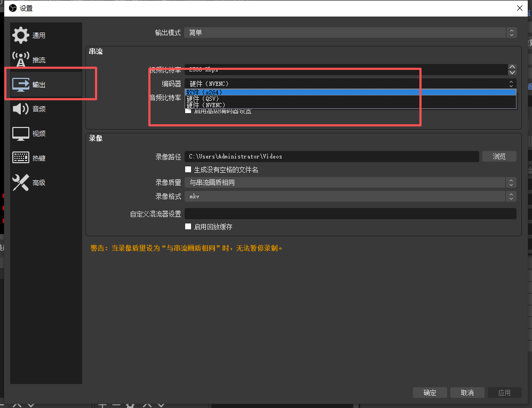This screenshot has height=408, width=532.
Task: Open the 录像质量 dropdown
Action: (350, 182)
